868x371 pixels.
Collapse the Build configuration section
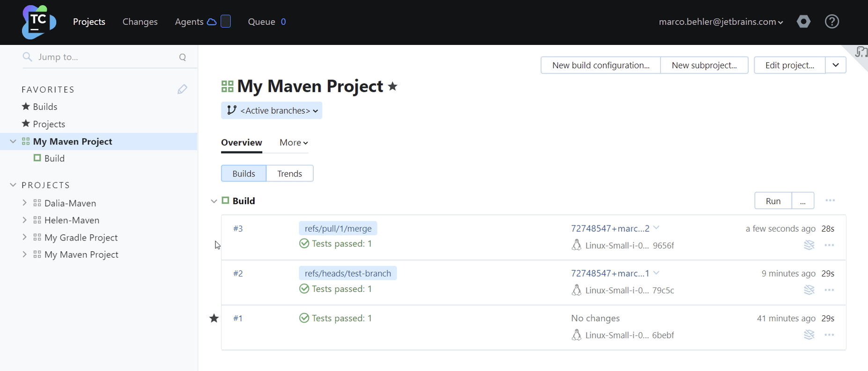click(214, 201)
